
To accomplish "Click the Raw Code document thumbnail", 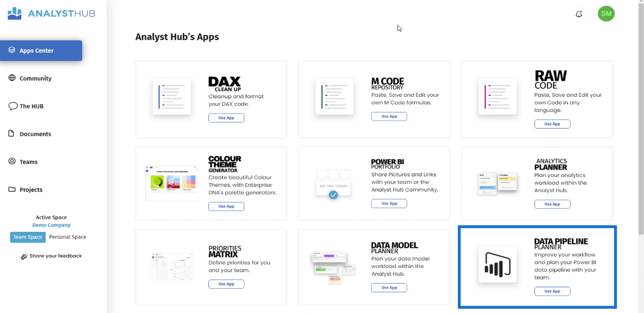I will [498, 97].
